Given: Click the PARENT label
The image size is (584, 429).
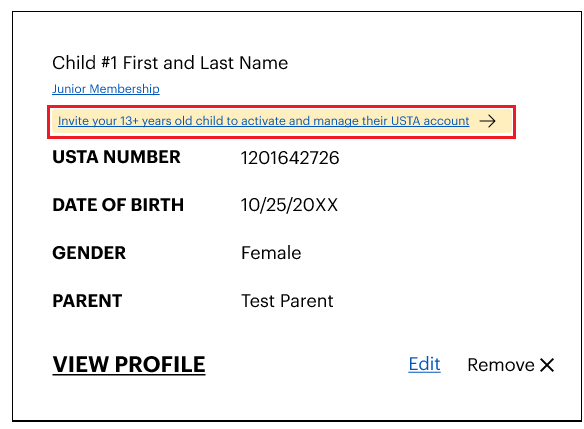Looking at the screenshot, I should click(x=87, y=301).
